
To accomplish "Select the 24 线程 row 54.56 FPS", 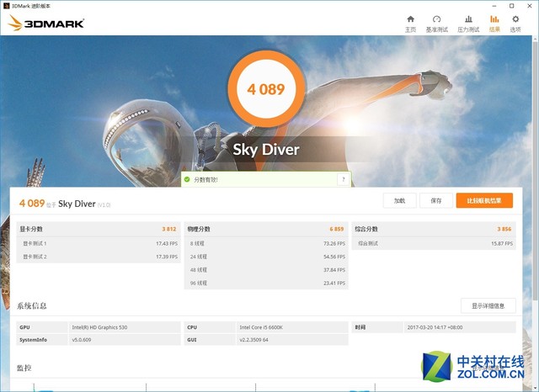I will pos(266,257).
